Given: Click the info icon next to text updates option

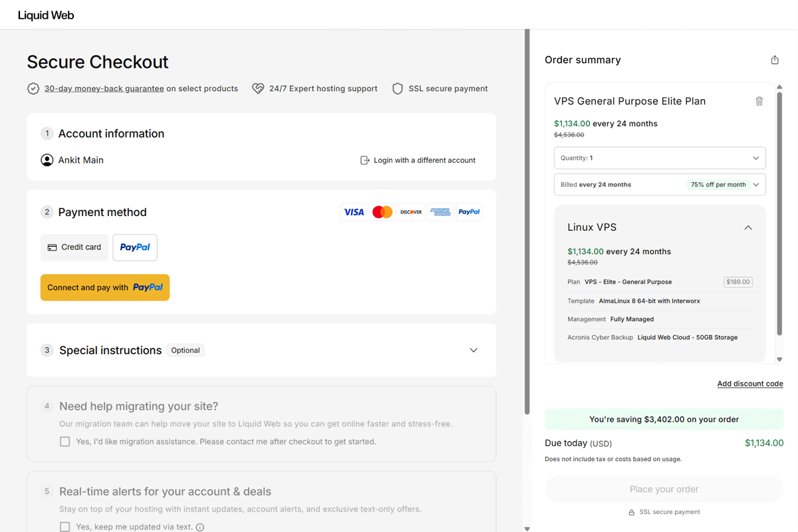Looking at the screenshot, I should point(201,526).
